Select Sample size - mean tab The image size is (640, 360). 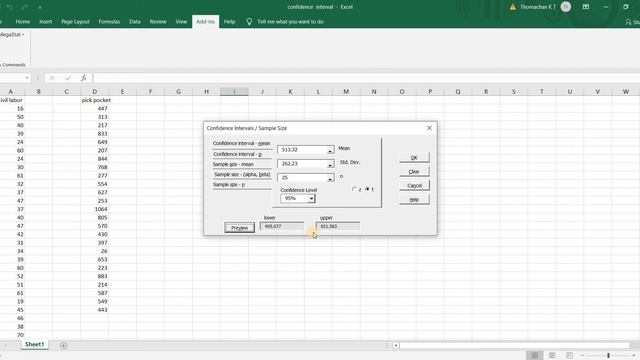pos(241,164)
